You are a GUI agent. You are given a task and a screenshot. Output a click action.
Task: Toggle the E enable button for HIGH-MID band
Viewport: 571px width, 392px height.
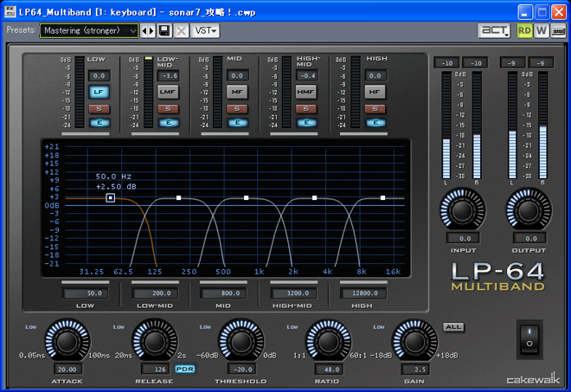click(x=306, y=123)
